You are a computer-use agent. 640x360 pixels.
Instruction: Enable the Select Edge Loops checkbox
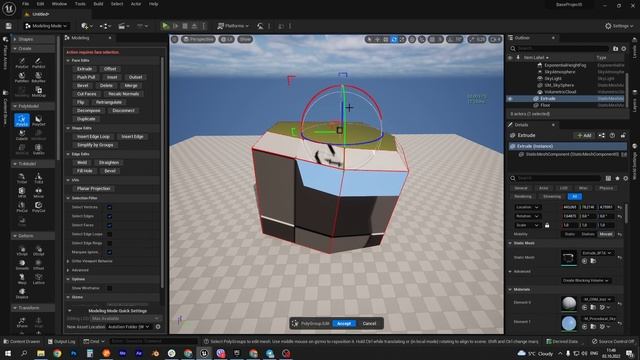tap(109, 234)
